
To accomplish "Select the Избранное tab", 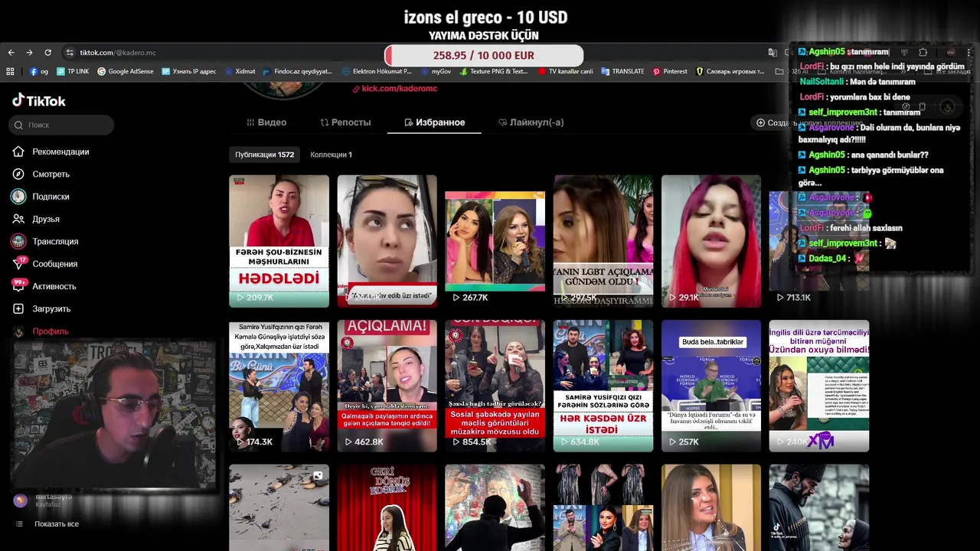I will click(x=434, y=122).
